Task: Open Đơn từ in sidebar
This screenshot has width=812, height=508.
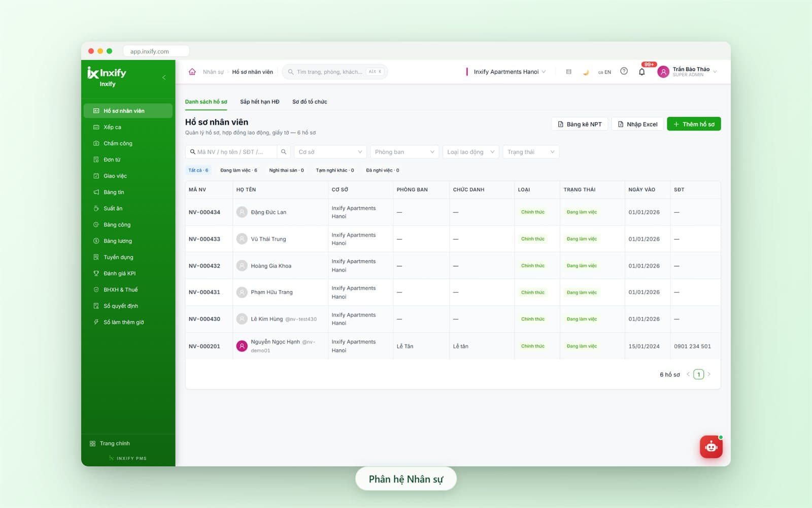Action: tap(128, 160)
